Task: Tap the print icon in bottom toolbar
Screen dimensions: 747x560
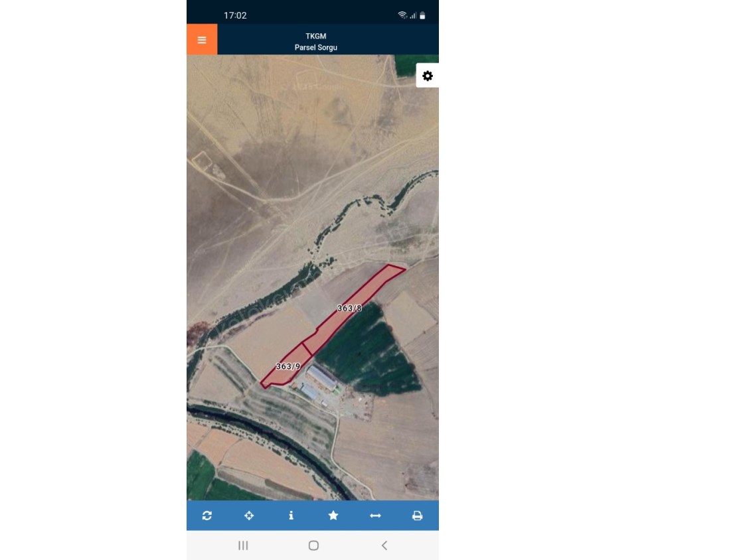Action: 418,516
